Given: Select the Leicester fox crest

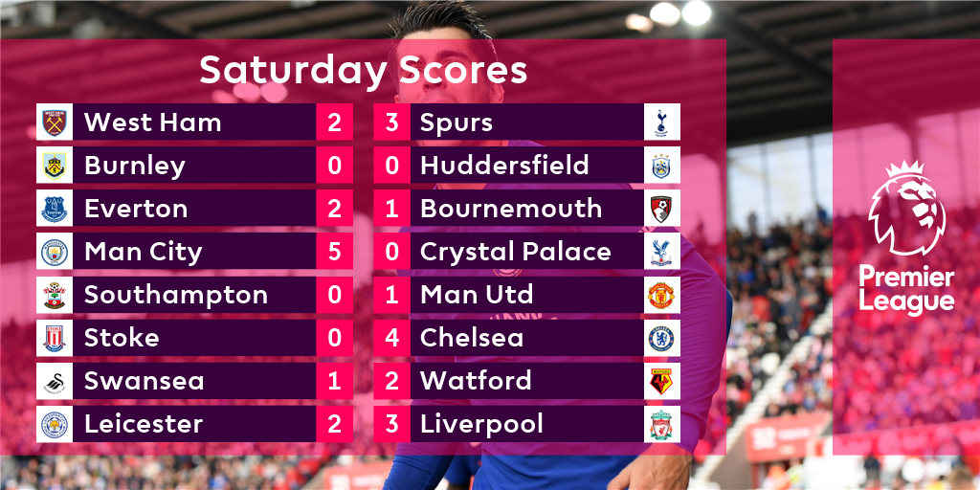Looking at the screenshot, I should [x=55, y=424].
